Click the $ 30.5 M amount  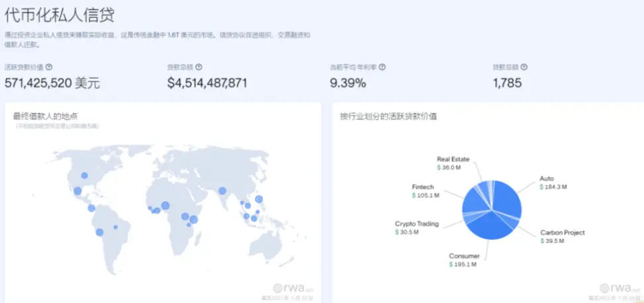(407, 232)
